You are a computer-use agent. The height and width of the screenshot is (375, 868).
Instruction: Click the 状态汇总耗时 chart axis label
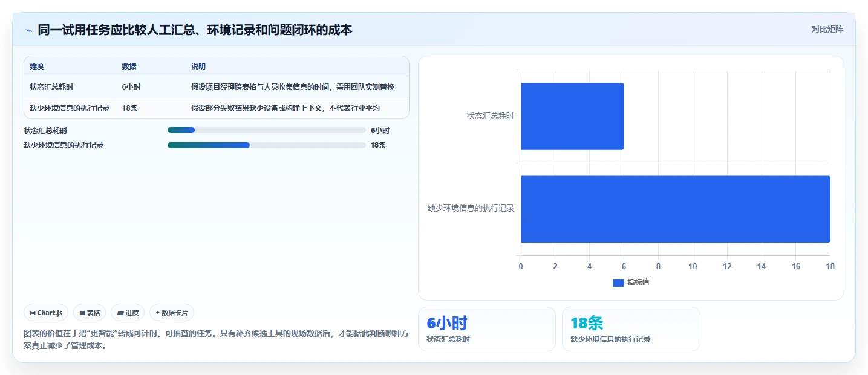click(x=491, y=116)
